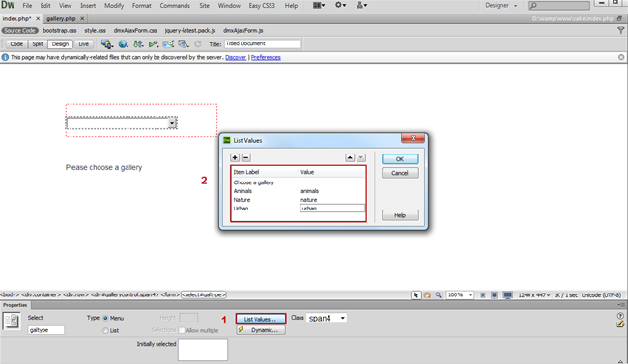The image size is (628, 364).
Task: Click the Desktop size monitor icon
Action: click(x=508, y=295)
